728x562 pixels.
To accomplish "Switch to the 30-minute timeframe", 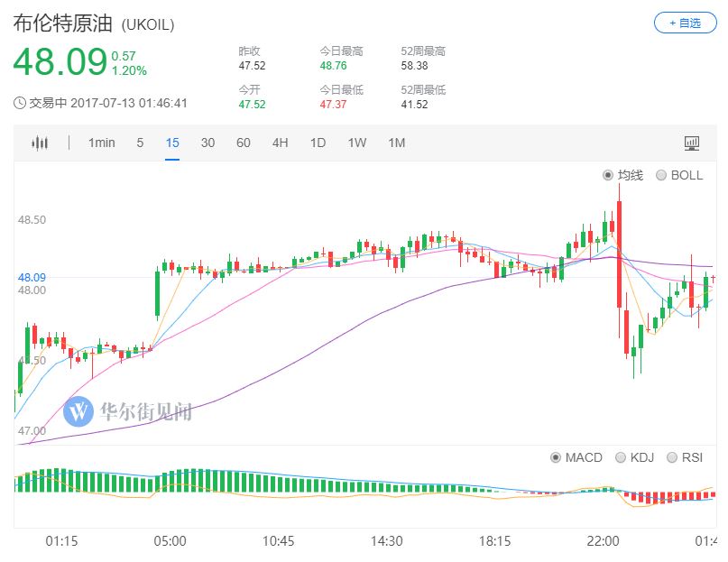I will (207, 143).
